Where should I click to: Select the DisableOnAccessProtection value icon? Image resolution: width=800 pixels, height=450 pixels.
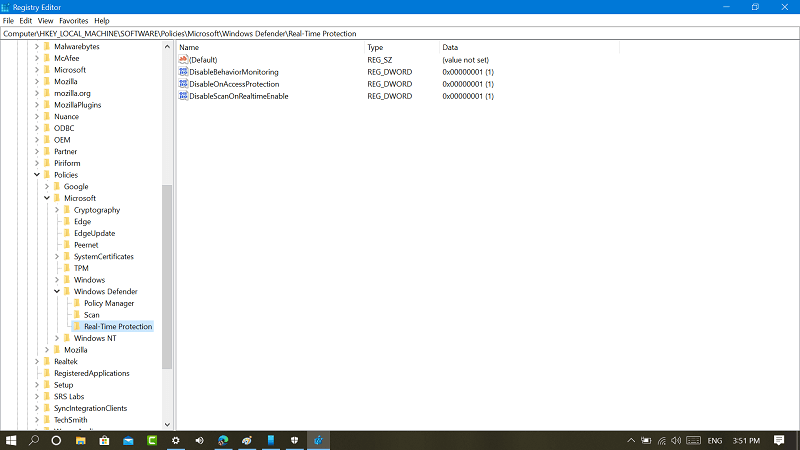point(183,84)
